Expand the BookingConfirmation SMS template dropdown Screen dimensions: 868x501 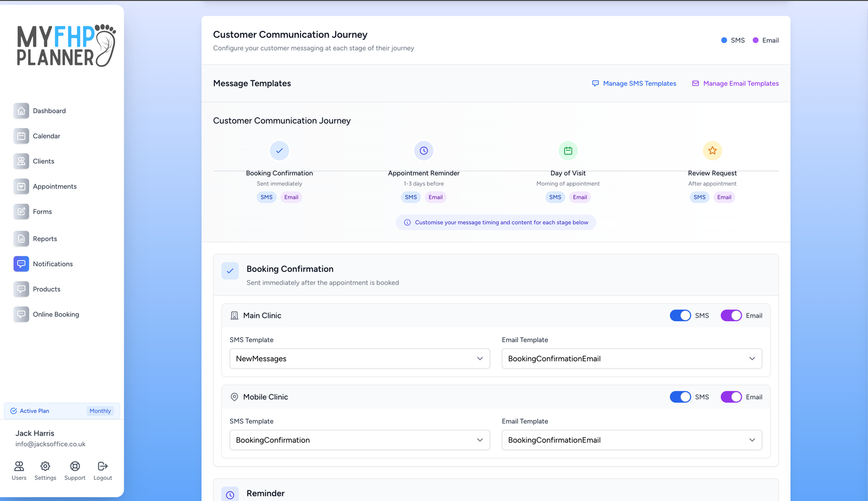pos(359,440)
